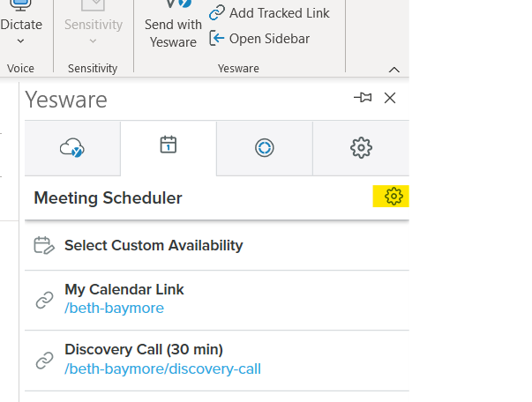This screenshot has height=402, width=532.
Task: Click Add Tracked Link
Action: (x=269, y=13)
